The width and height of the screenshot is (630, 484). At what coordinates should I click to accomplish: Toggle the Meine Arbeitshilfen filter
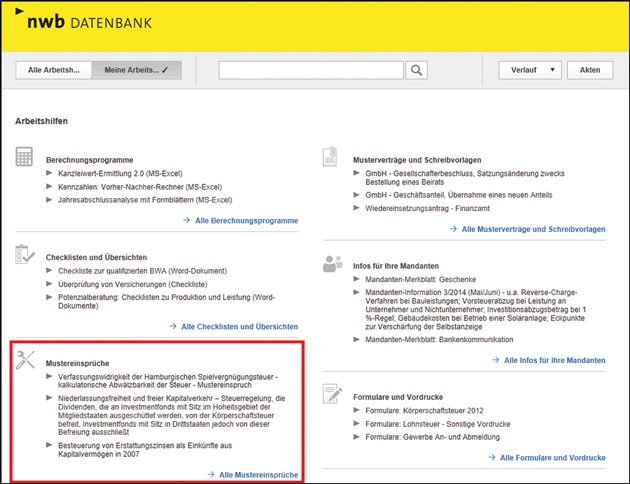coord(135,70)
